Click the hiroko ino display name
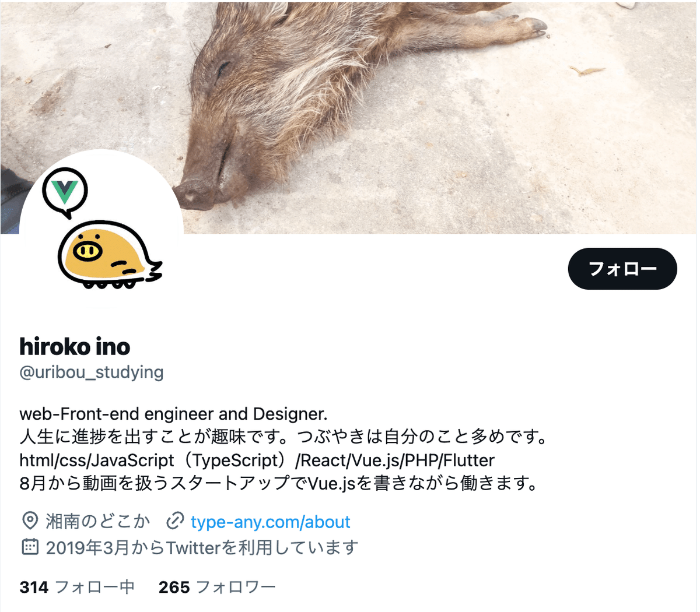This screenshot has height=612, width=700. pyautogui.click(x=75, y=347)
